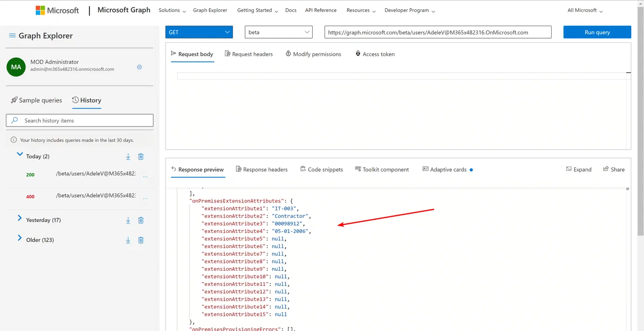The image size is (644, 331).
Task: Click the "05-01-2006" value
Action: click(x=291, y=231)
